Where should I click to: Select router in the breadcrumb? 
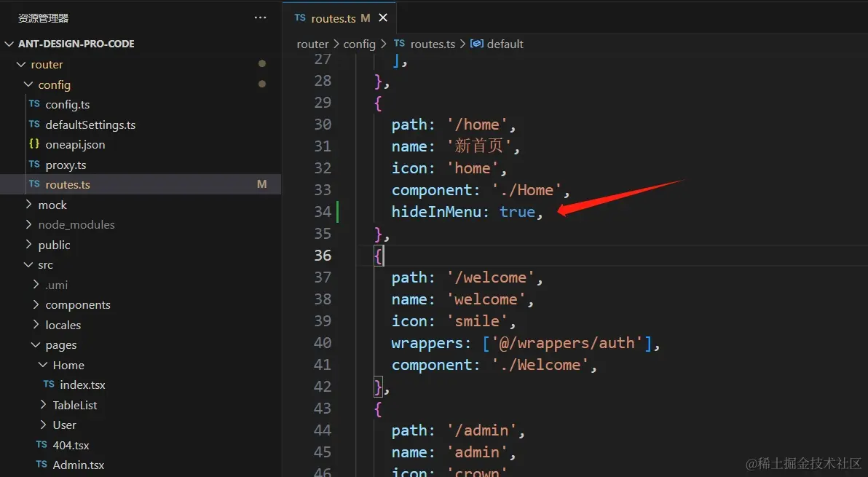[313, 44]
